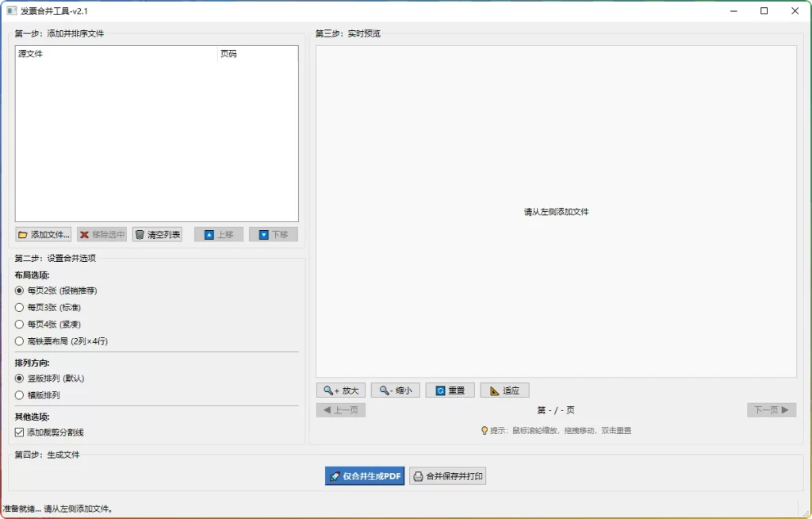Zoom out preview using 缩小 magnifier icon
Screen dimensions: 812x519
pos(381,390)
